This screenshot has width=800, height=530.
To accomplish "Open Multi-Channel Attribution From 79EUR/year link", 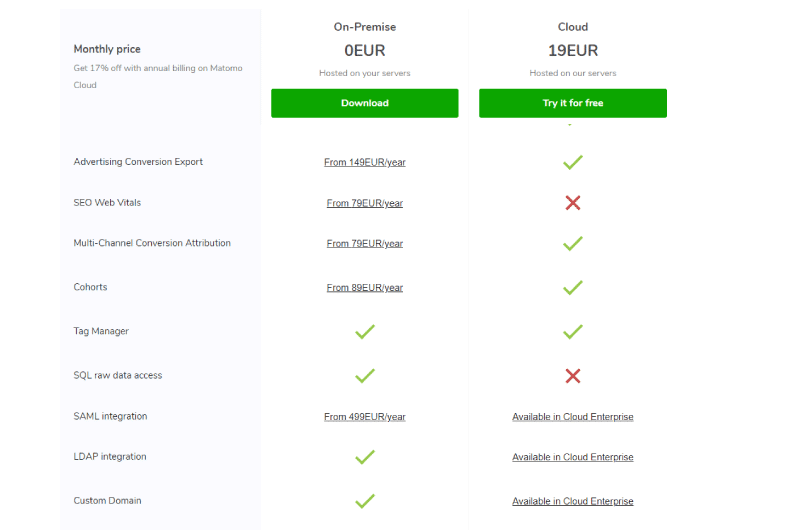I will pos(364,243).
